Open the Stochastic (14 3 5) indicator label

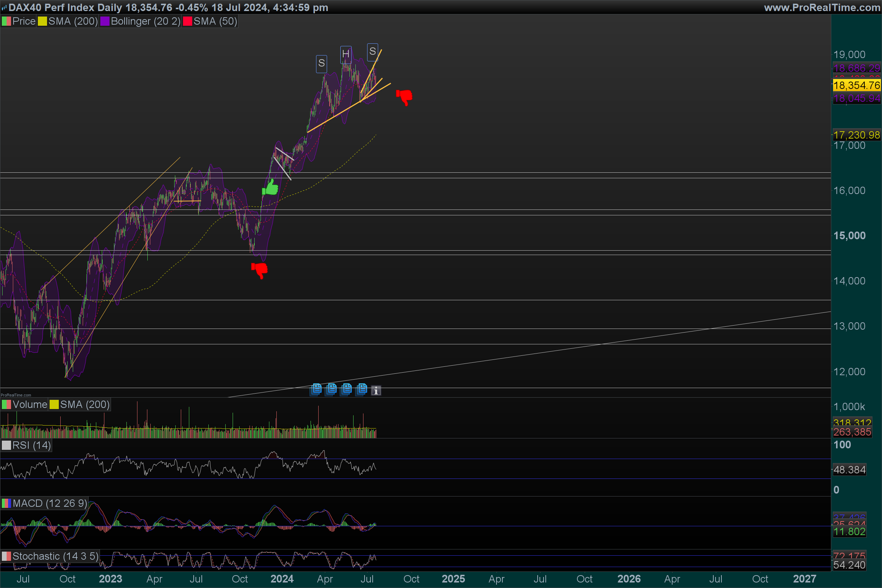pyautogui.click(x=55, y=556)
